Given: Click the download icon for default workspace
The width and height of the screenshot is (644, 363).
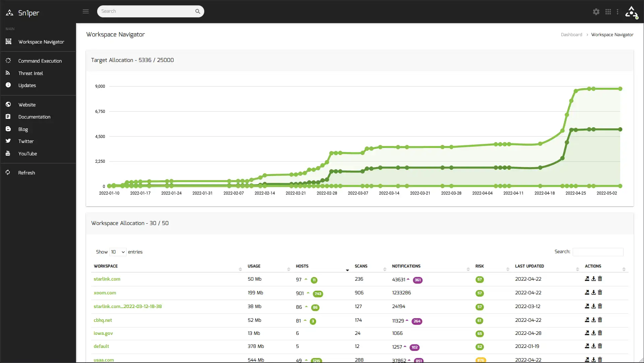Looking at the screenshot, I should [593, 346].
